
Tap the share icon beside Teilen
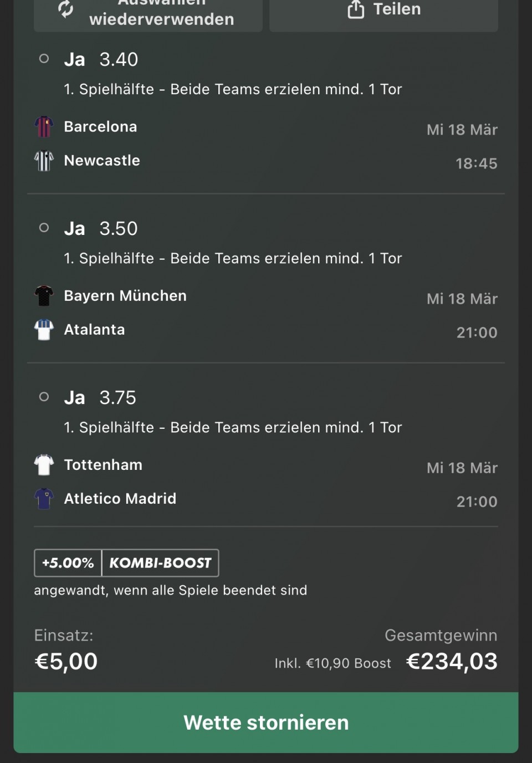pyautogui.click(x=356, y=9)
